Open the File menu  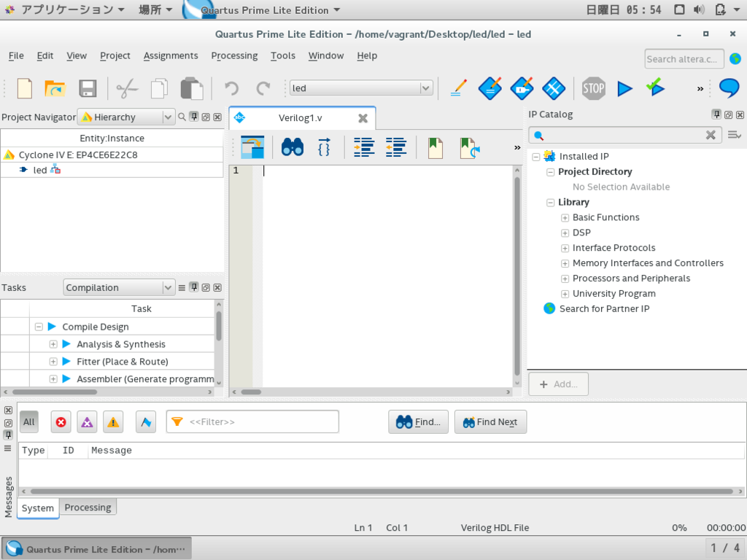coord(16,55)
